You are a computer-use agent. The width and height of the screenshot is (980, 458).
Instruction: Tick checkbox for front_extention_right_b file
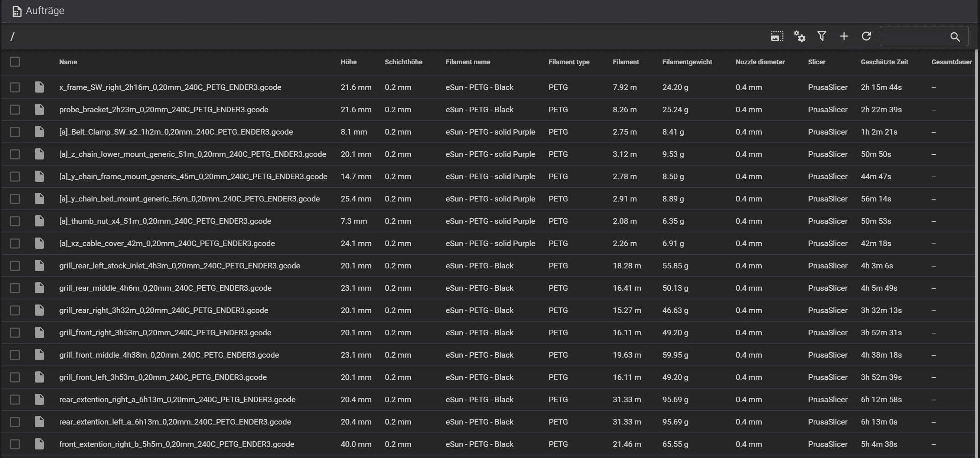pos(15,444)
